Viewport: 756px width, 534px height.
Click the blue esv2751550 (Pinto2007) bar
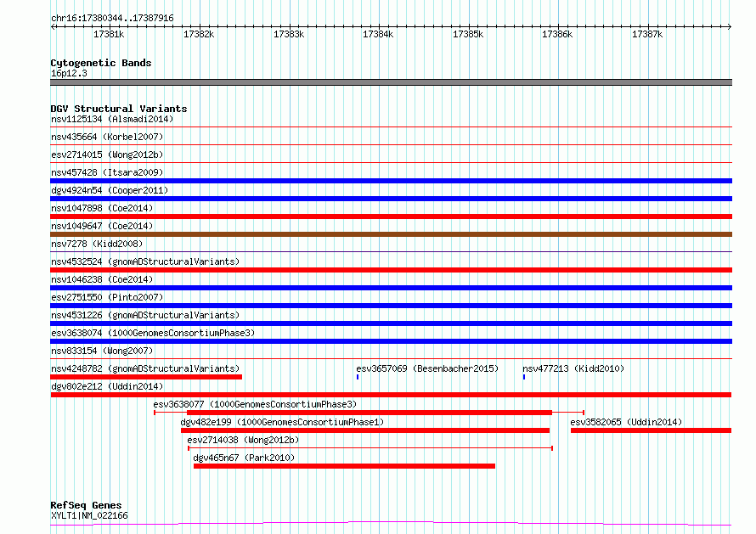click(391, 306)
